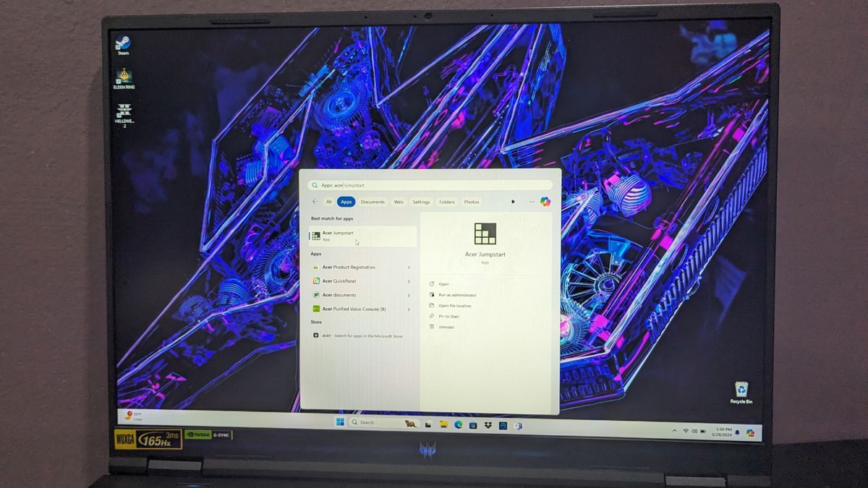Click the Uninstall option
Image resolution: width=868 pixels, height=488 pixels.
pos(448,327)
